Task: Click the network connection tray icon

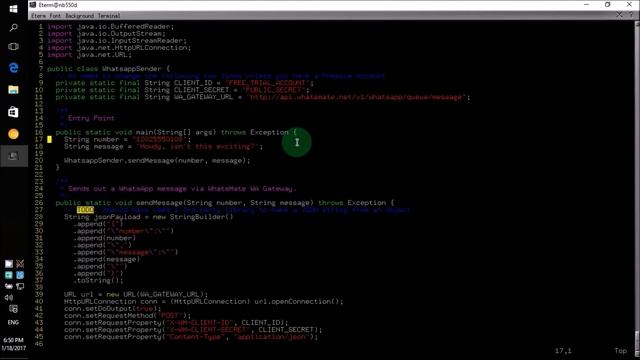Action: [x=20, y=286]
